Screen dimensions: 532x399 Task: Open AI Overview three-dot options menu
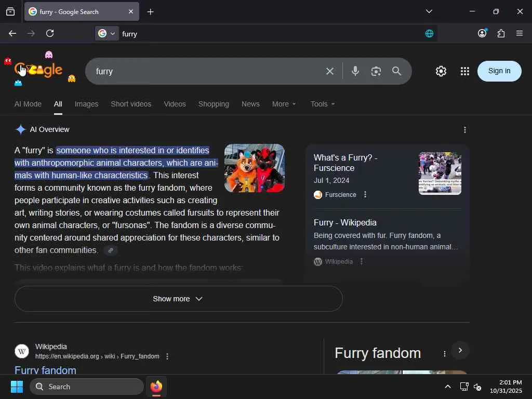pyautogui.click(x=465, y=129)
